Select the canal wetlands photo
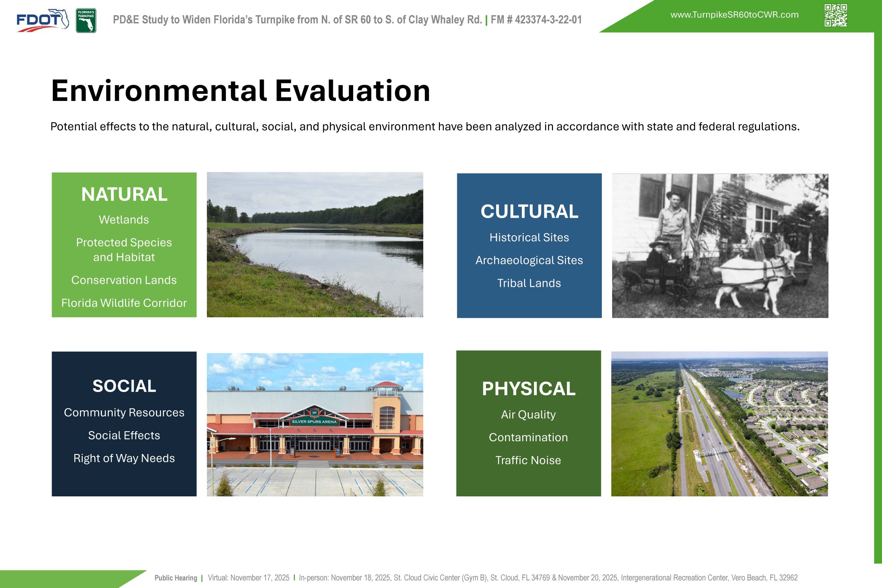This screenshot has width=882, height=588. pyautogui.click(x=315, y=245)
